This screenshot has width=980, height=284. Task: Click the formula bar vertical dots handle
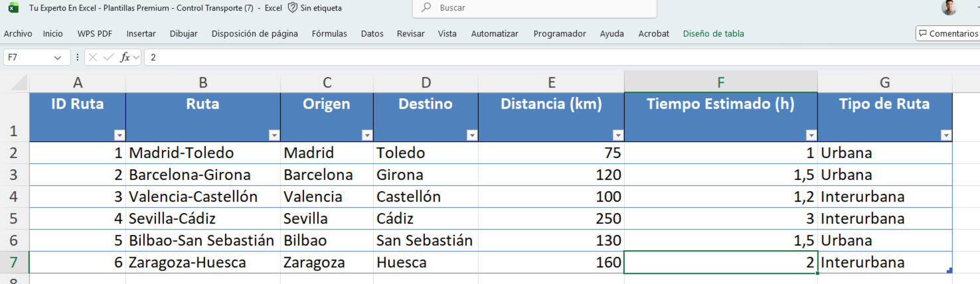tap(78, 58)
